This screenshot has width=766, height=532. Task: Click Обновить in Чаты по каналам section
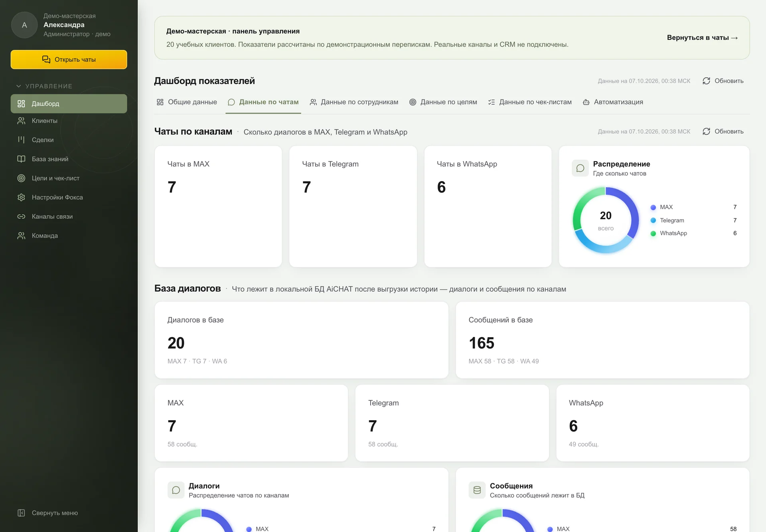pyautogui.click(x=723, y=131)
